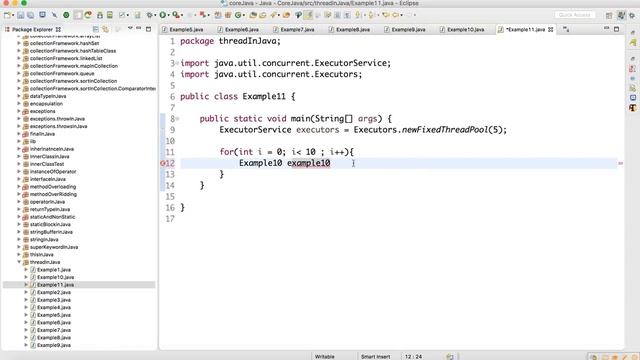Click the 12 : 24 cursor position
Screen dimensions: 640x360
413,356
